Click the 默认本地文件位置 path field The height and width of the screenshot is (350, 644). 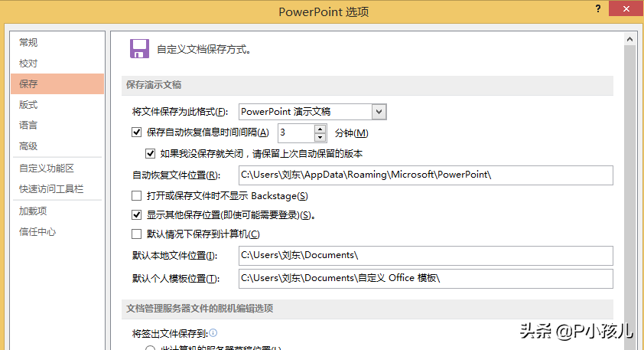tap(426, 255)
